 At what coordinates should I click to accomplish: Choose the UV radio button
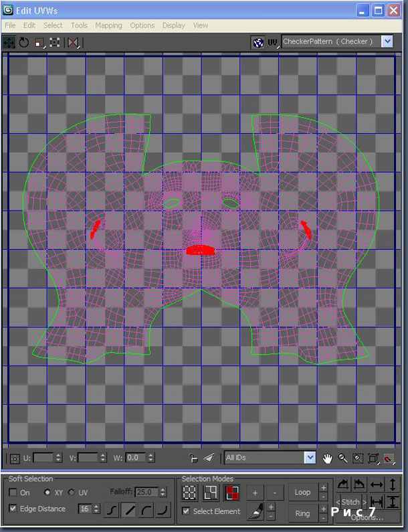[x=72, y=493]
